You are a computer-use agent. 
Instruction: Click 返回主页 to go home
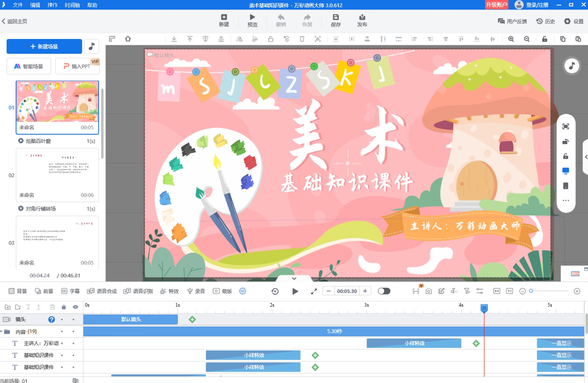(15, 21)
